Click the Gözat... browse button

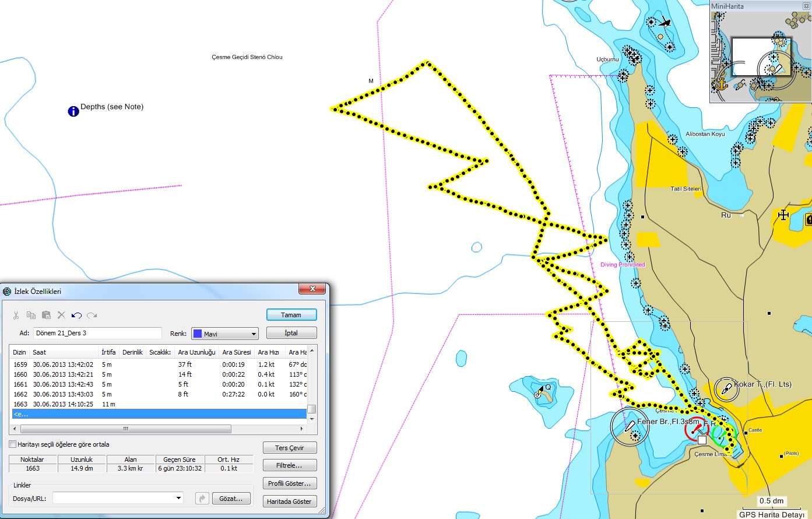pyautogui.click(x=231, y=499)
